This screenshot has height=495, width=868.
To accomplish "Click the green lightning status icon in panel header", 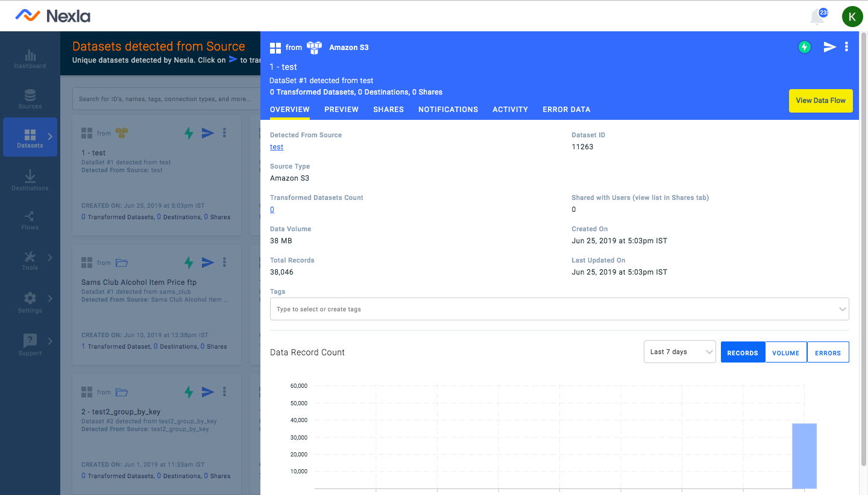I will (805, 47).
